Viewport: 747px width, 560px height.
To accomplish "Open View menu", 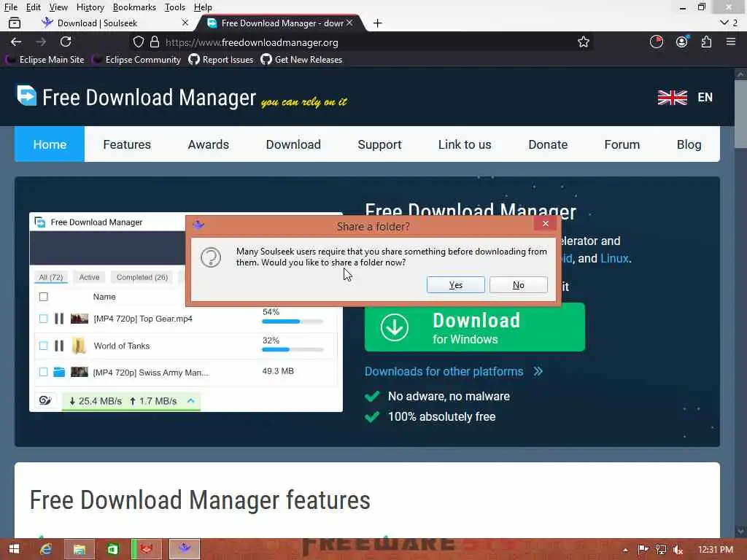I will tap(58, 7).
